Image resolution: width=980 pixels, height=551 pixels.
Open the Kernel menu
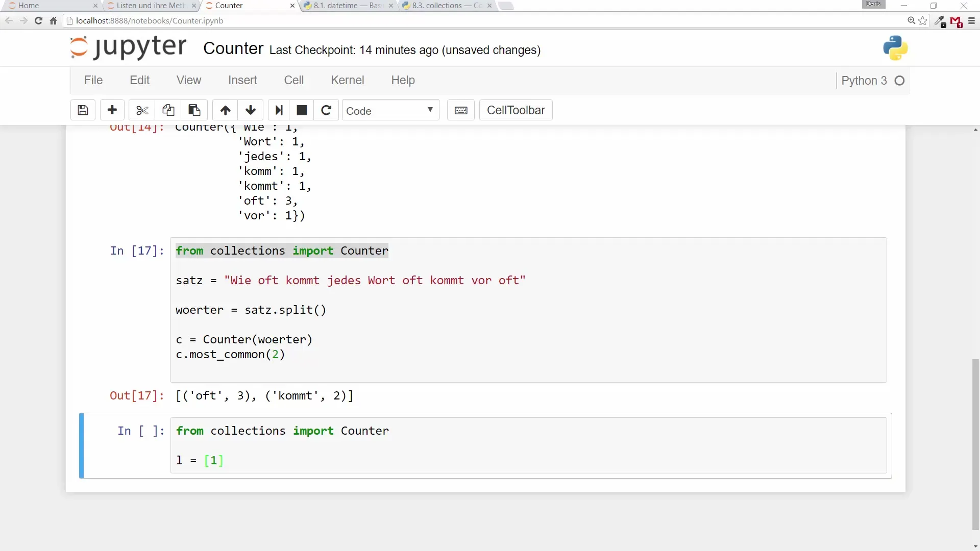(x=348, y=80)
